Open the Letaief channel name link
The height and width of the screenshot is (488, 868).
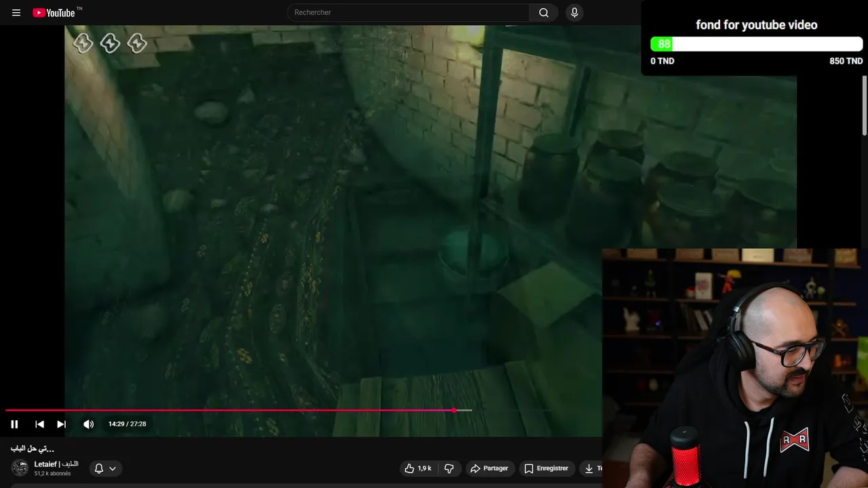pyautogui.click(x=56, y=464)
